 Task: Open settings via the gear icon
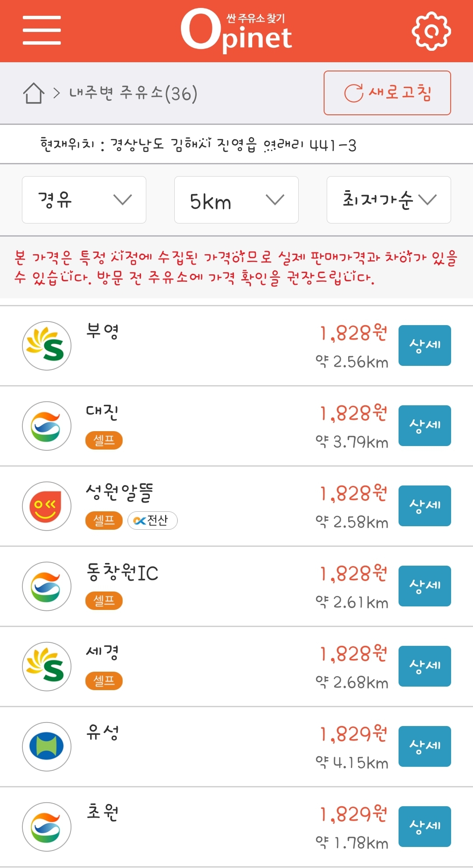pyautogui.click(x=431, y=31)
